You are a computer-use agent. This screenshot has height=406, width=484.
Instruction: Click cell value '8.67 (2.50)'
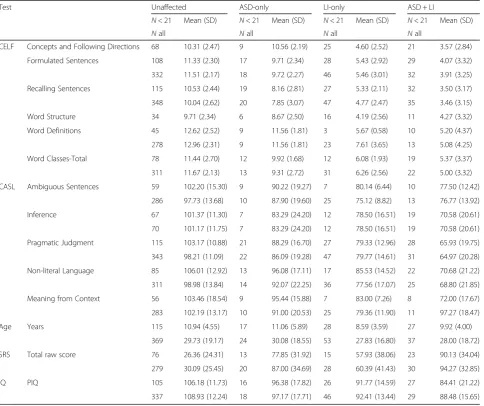287,117
